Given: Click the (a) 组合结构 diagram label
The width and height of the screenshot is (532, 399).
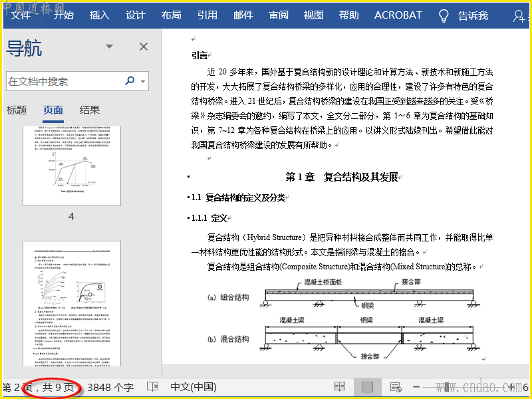Looking at the screenshot, I should coord(228,297).
